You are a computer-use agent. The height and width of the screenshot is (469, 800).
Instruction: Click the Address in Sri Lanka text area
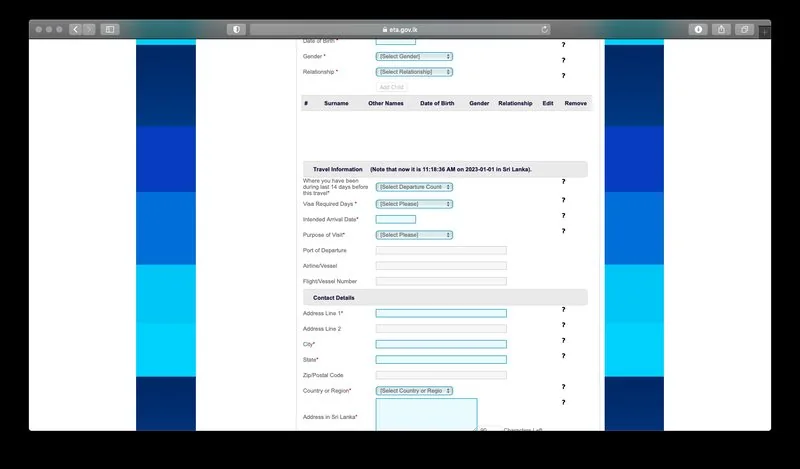[x=426, y=415]
